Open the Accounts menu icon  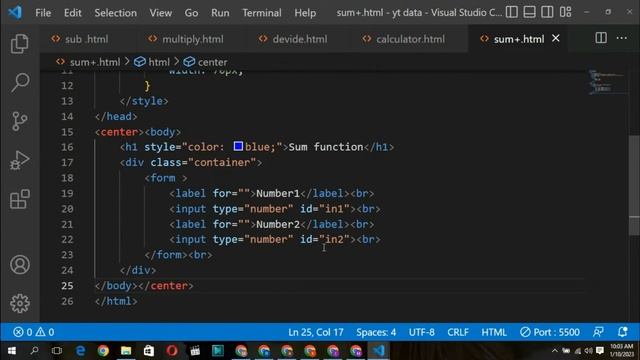coord(20,264)
